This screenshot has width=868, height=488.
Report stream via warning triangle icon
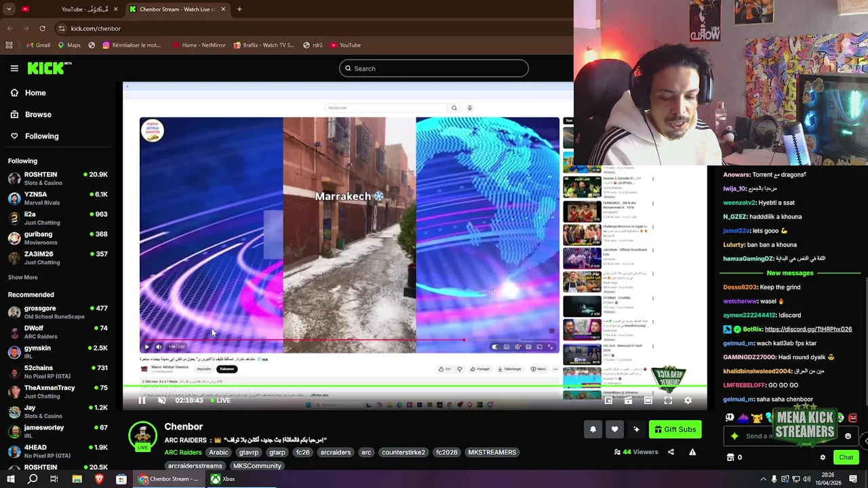692,452
